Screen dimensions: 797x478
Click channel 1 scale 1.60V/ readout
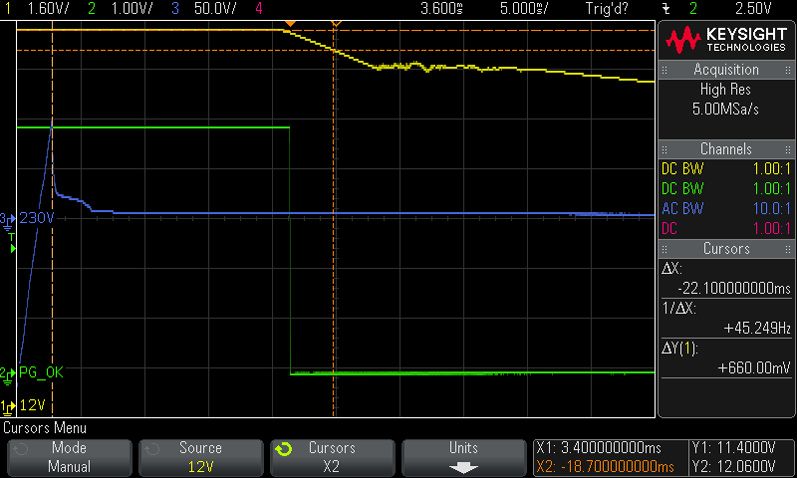pyautogui.click(x=48, y=8)
